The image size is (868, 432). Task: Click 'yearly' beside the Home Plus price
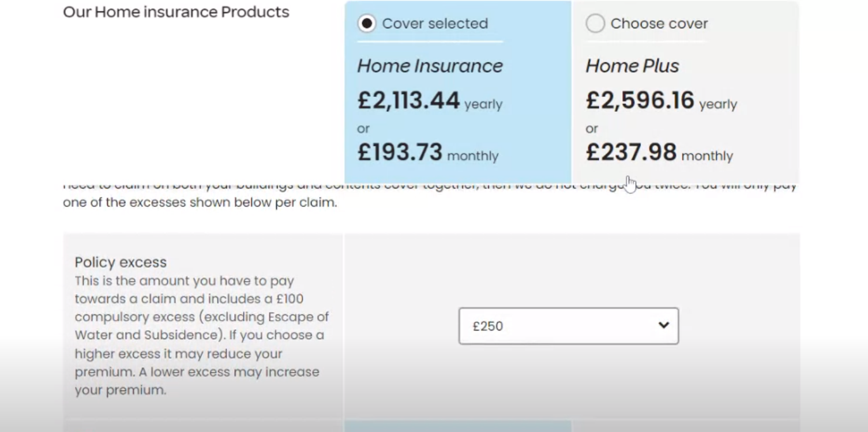coord(718,104)
